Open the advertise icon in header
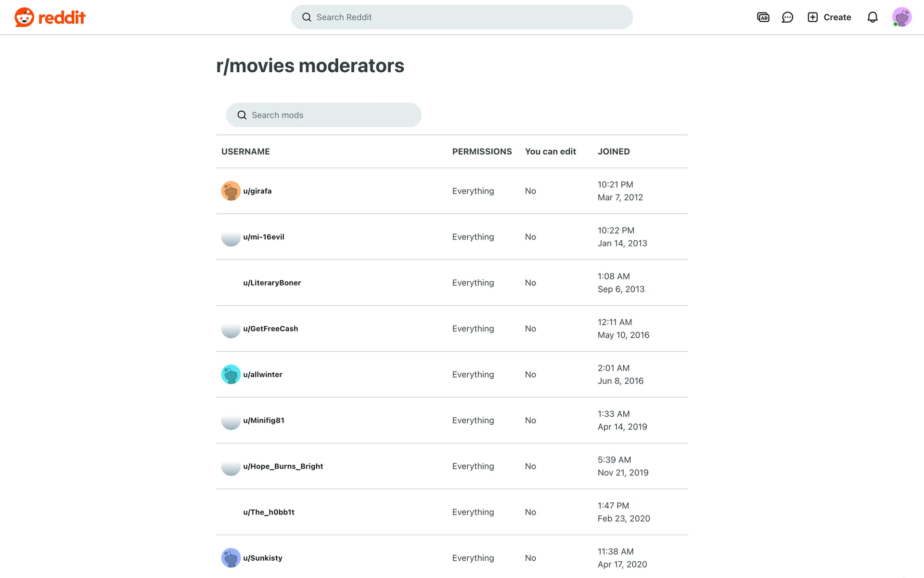The width and height of the screenshot is (924, 578). pos(763,17)
